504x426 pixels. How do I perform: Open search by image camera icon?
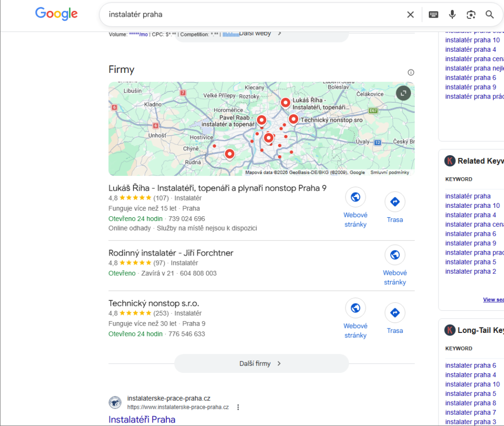pos(471,14)
